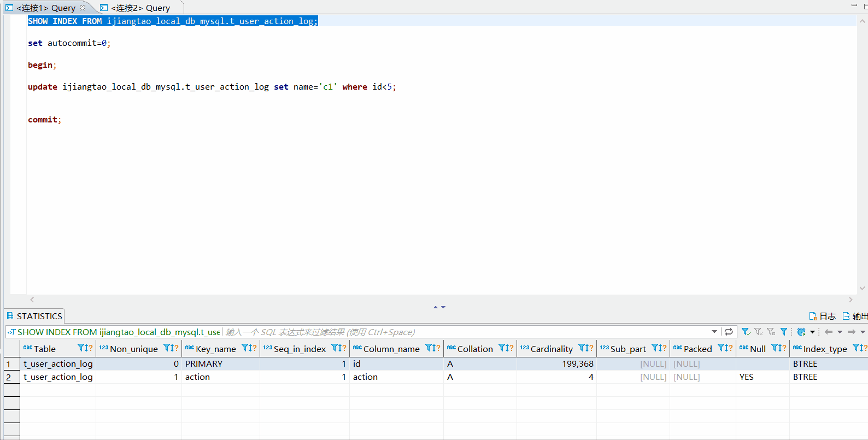The height and width of the screenshot is (440, 868).
Task: Click the Key_name column header
Action: [x=215, y=349]
